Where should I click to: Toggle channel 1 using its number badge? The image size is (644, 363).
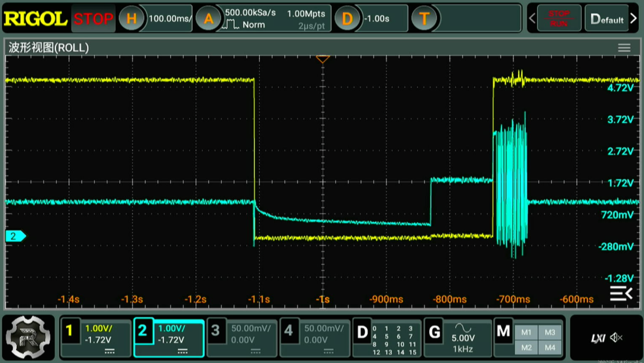click(x=69, y=331)
